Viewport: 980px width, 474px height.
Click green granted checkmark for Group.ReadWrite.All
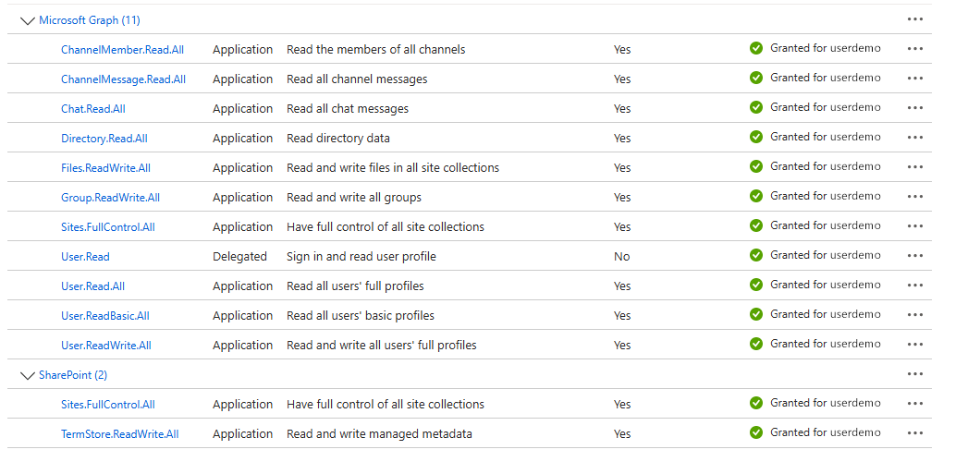coord(756,196)
